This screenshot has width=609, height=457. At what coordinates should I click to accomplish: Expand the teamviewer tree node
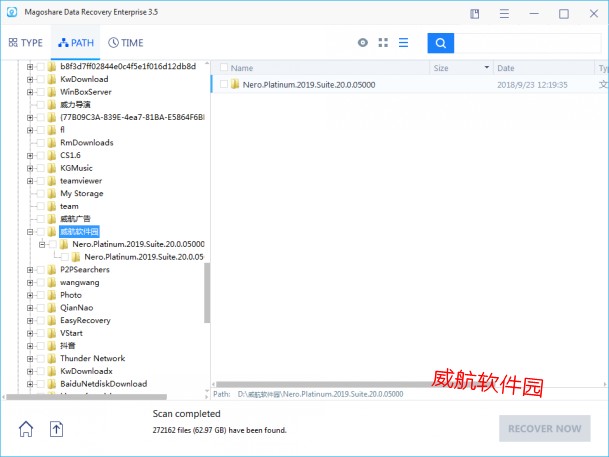(30, 181)
